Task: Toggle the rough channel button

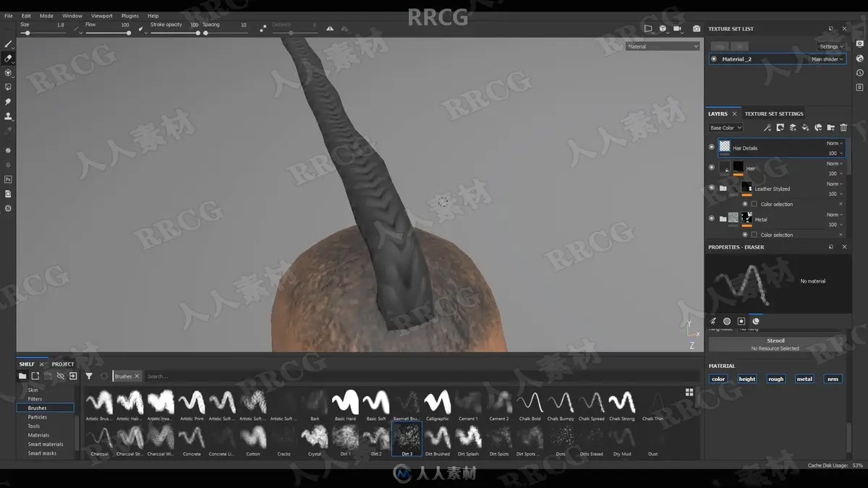Action: click(x=776, y=379)
